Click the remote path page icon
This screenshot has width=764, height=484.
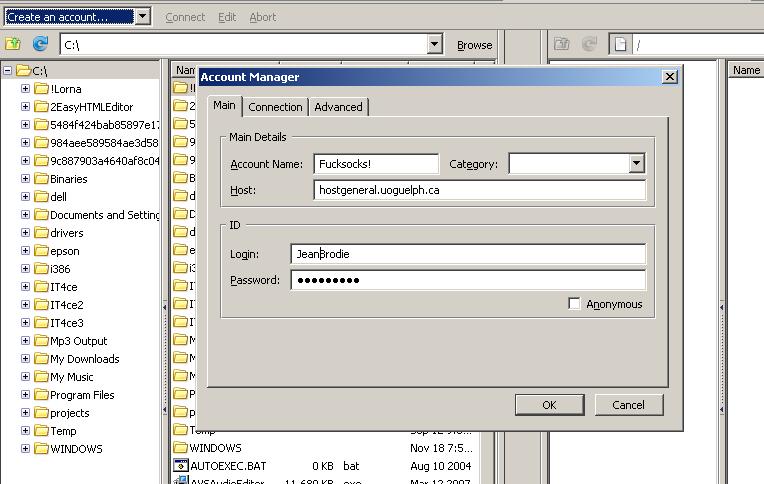(620, 45)
